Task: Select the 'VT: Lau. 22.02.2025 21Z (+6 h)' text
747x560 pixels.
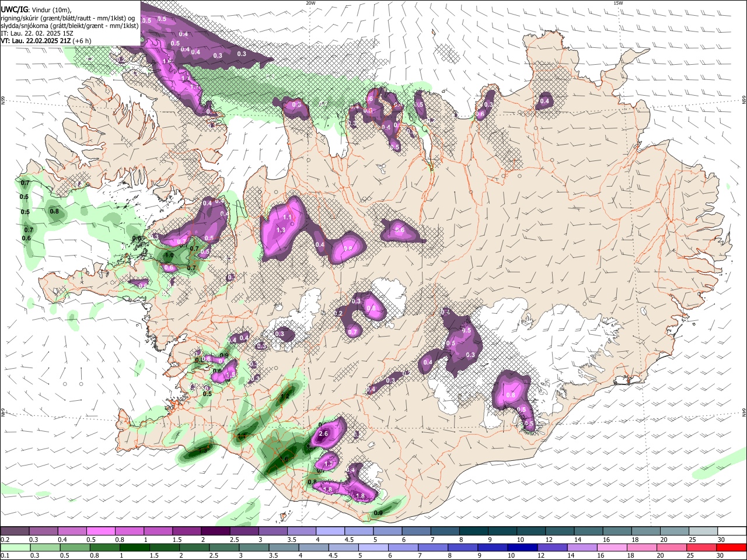Action: click(46, 41)
